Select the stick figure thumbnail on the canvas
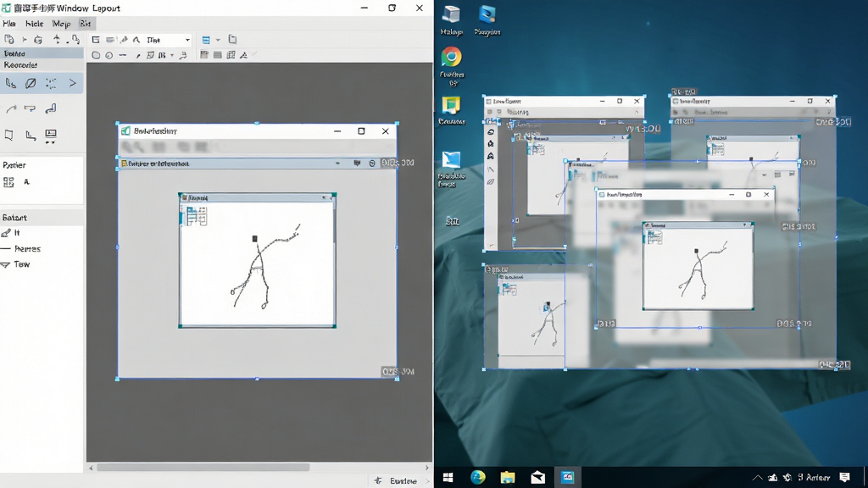 [258, 261]
